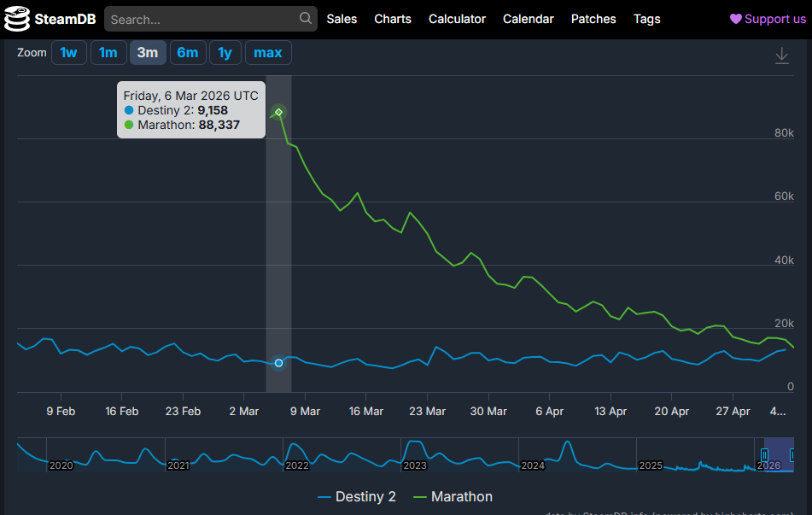Click tooltip value Marathon: 88,337
This screenshot has height=515, width=812.
pos(182,125)
